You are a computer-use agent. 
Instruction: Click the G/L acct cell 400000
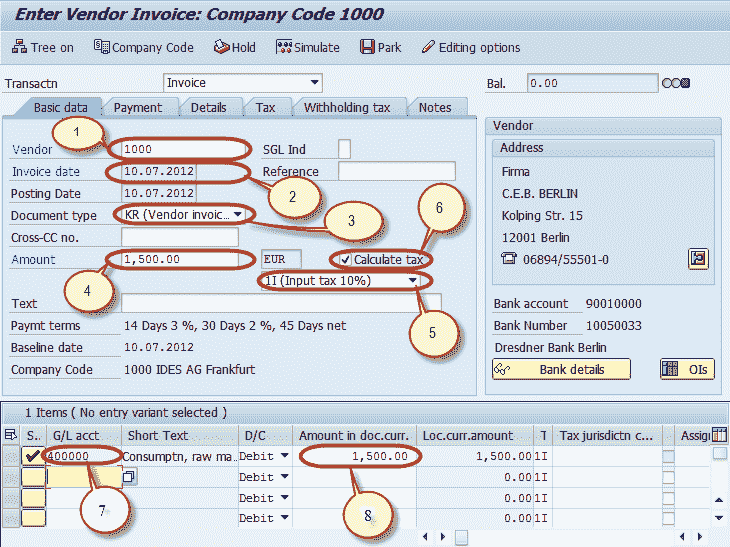pos(83,456)
